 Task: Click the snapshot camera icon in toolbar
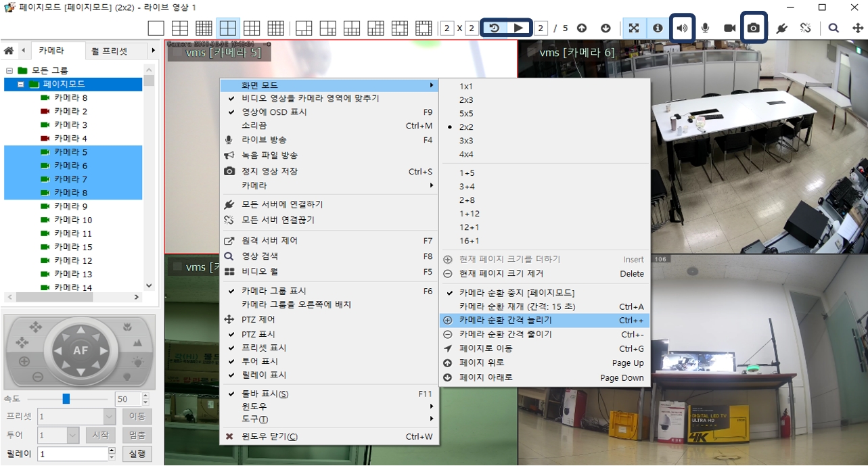tap(753, 28)
